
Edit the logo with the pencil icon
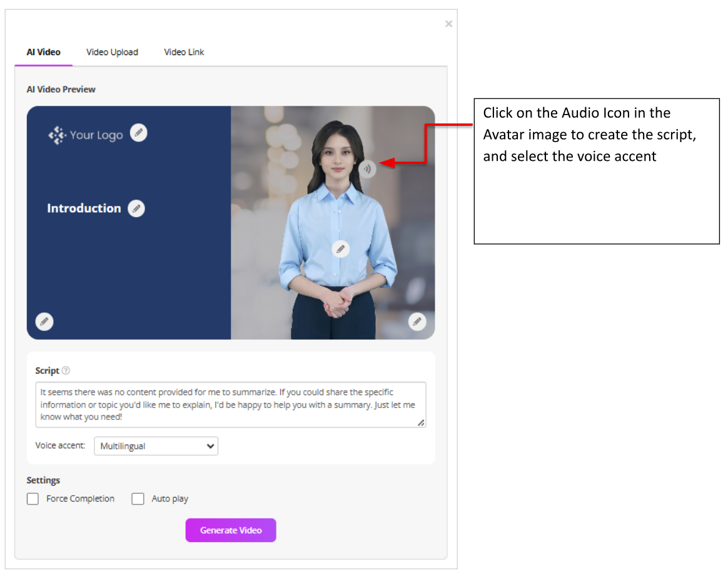[138, 133]
